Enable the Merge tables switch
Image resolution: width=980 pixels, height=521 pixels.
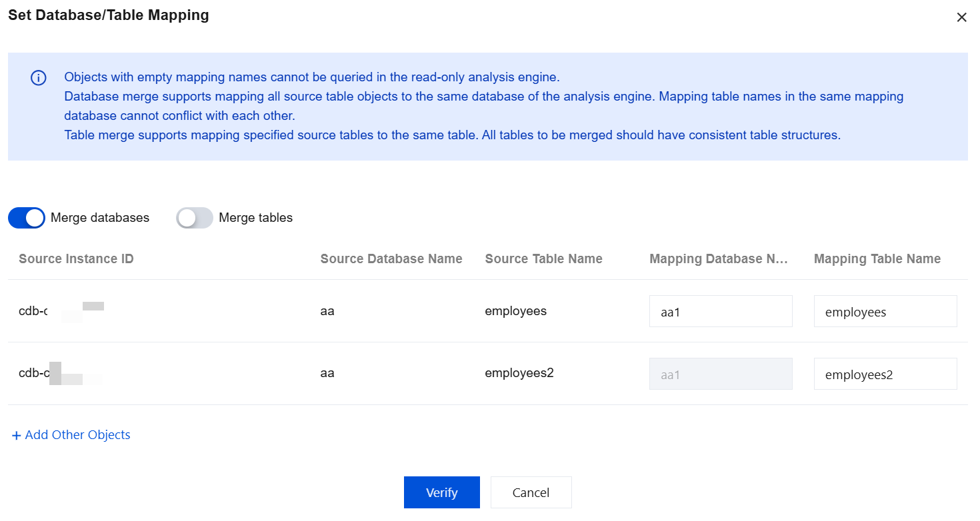pyautogui.click(x=195, y=218)
